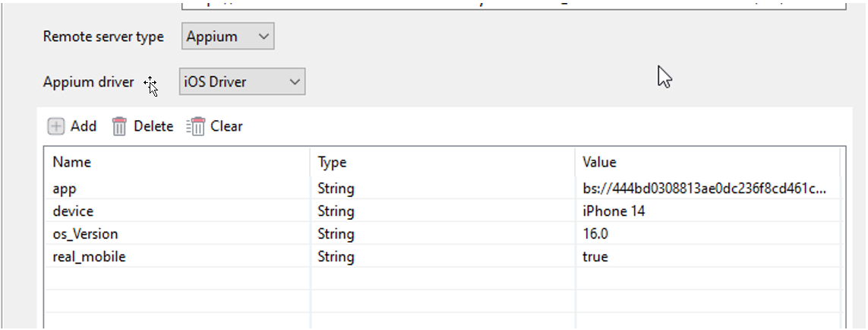This screenshot has width=868, height=330.
Task: Select the os_Version row name
Action: pyautogui.click(x=85, y=234)
